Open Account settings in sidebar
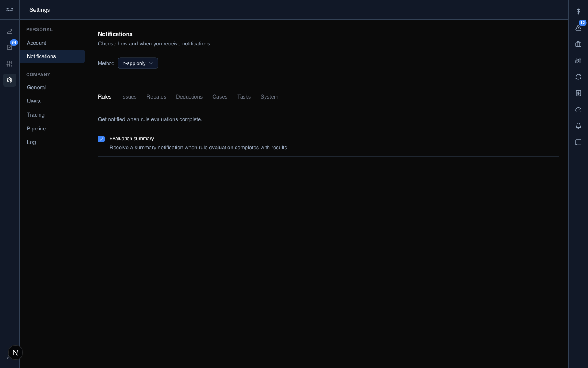 point(52,43)
